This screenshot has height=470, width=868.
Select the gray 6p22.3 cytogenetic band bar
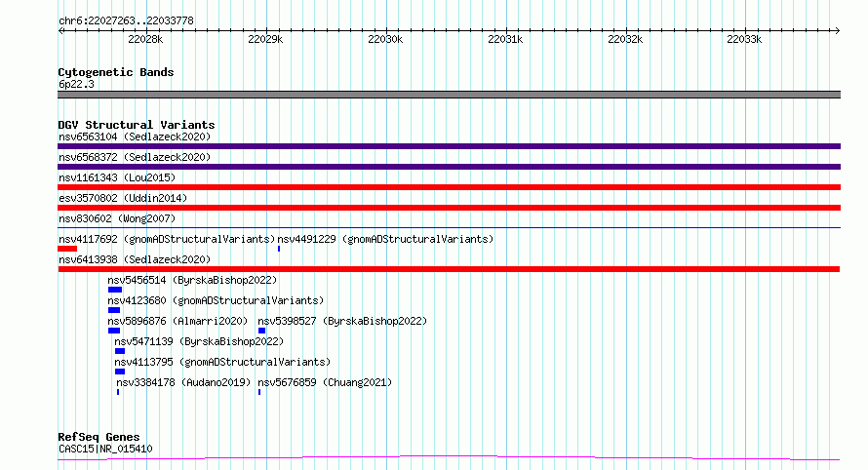coord(449,95)
